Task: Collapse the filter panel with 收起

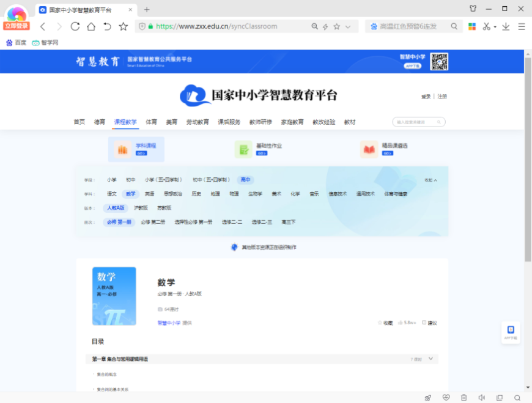Action: 430,180
